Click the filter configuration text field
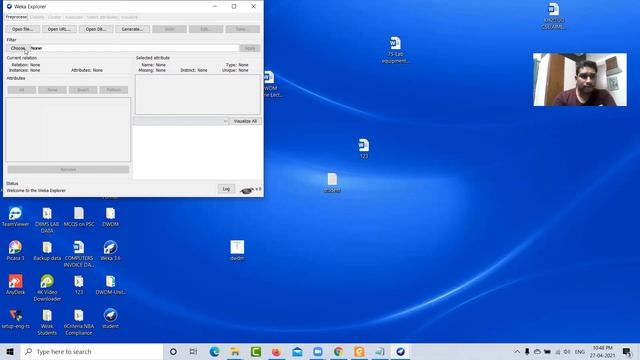Viewport: 640px width, 360px height. [135, 48]
